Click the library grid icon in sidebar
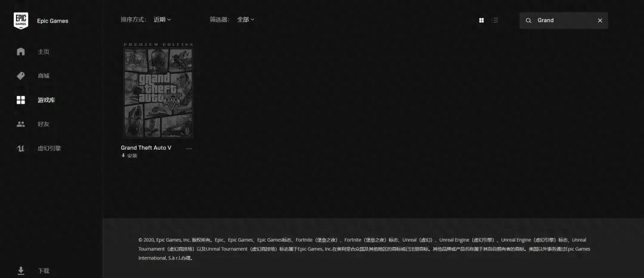The height and width of the screenshot is (278, 644). [x=21, y=100]
